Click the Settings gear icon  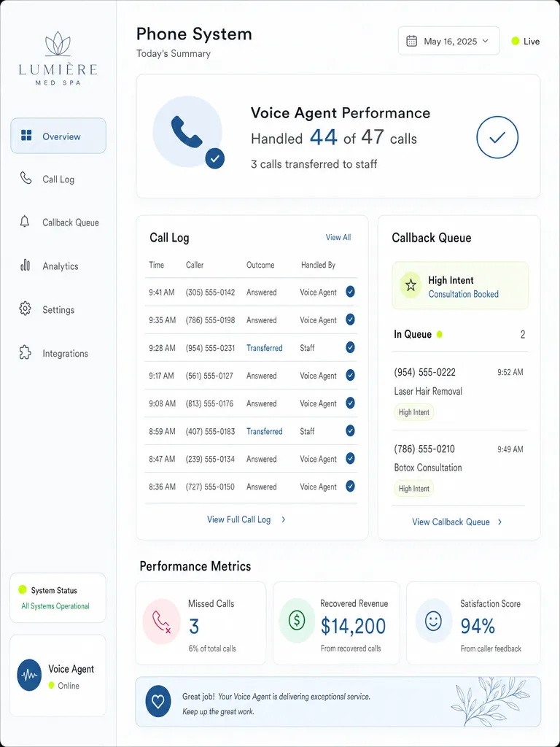[x=25, y=309]
